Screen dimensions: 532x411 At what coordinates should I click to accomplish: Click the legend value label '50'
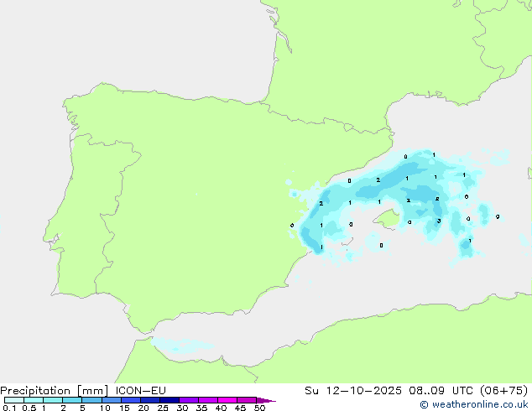click(x=259, y=408)
